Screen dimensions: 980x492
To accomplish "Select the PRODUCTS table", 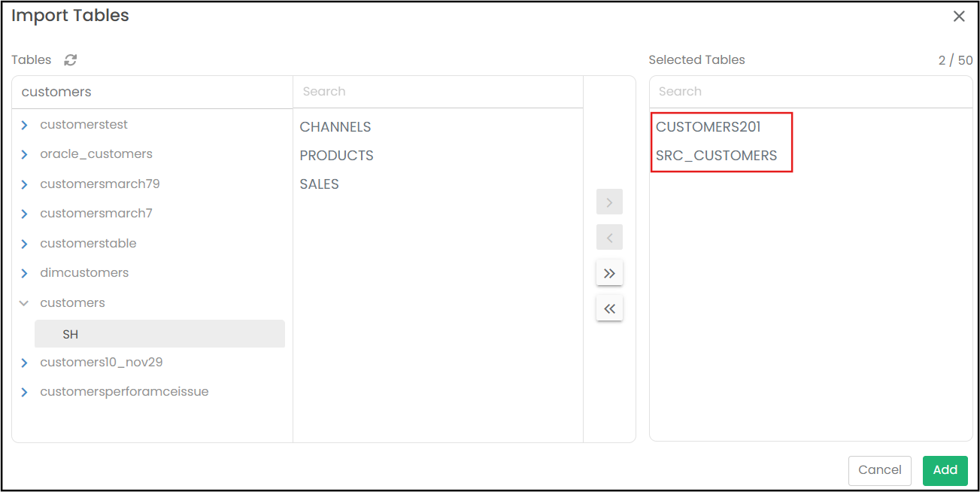I will tap(336, 156).
